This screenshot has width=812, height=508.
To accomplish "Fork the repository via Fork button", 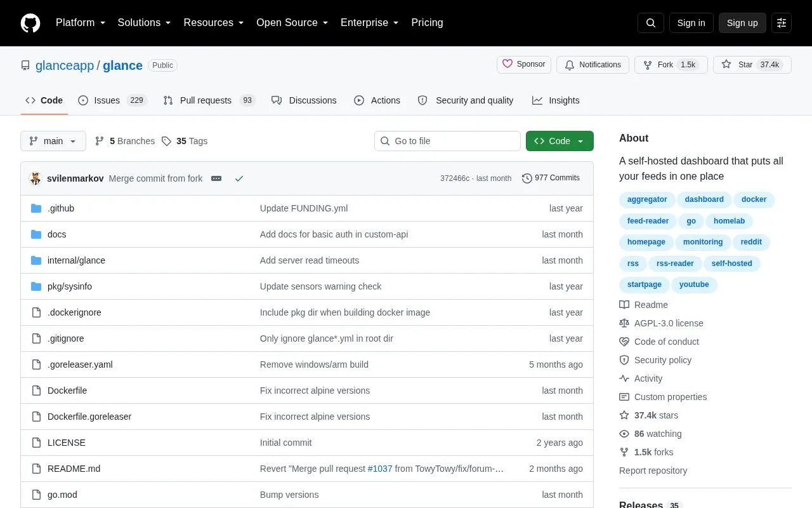I will click(x=671, y=65).
